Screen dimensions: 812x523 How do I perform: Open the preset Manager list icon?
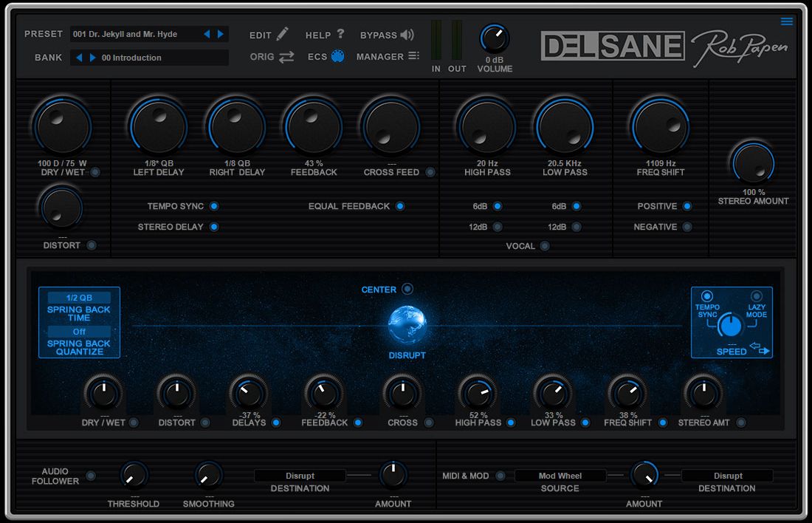coord(413,56)
